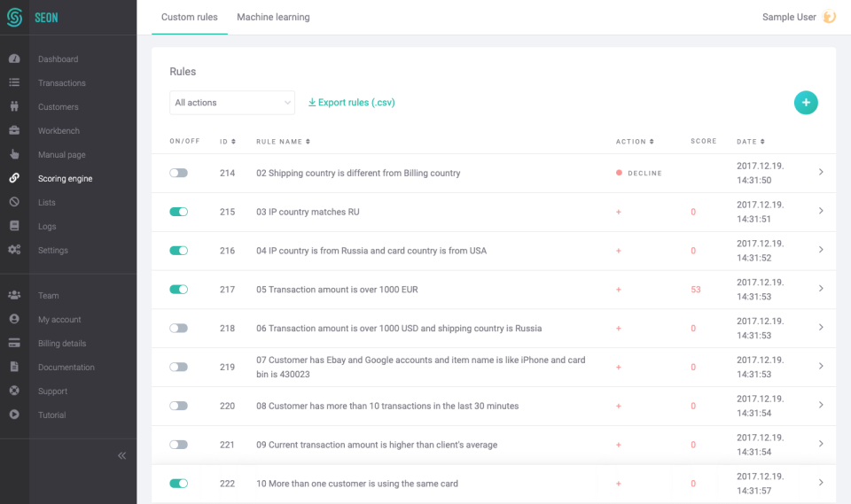Select the Workbench briefcase icon
The image size is (851, 504).
pos(14,131)
